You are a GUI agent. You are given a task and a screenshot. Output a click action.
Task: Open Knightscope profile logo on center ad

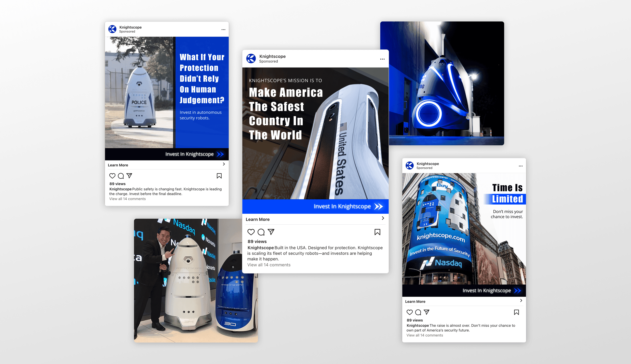point(251,58)
